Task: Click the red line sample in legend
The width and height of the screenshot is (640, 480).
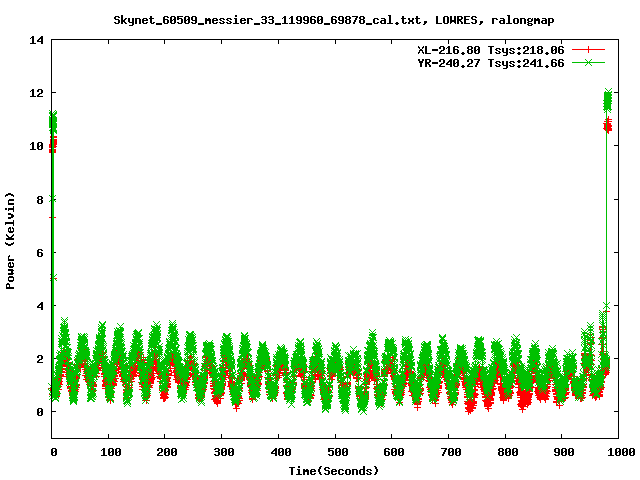Action: pyautogui.click(x=588, y=50)
